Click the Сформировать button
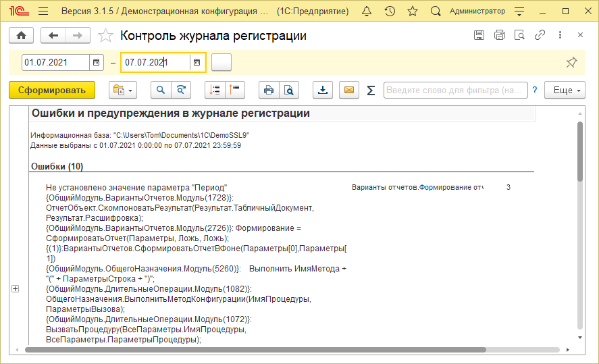The image size is (599, 364). (x=52, y=90)
